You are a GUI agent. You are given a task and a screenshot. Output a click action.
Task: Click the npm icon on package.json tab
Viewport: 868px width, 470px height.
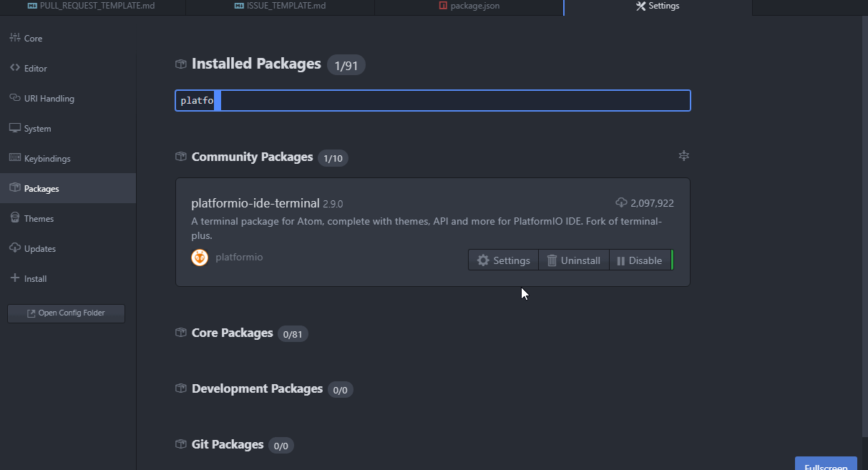click(443, 6)
